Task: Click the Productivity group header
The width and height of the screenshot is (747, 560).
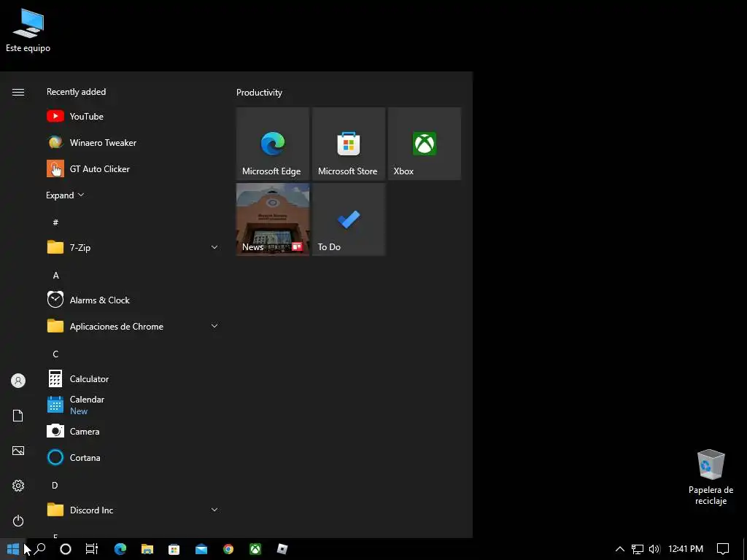Action: point(259,93)
